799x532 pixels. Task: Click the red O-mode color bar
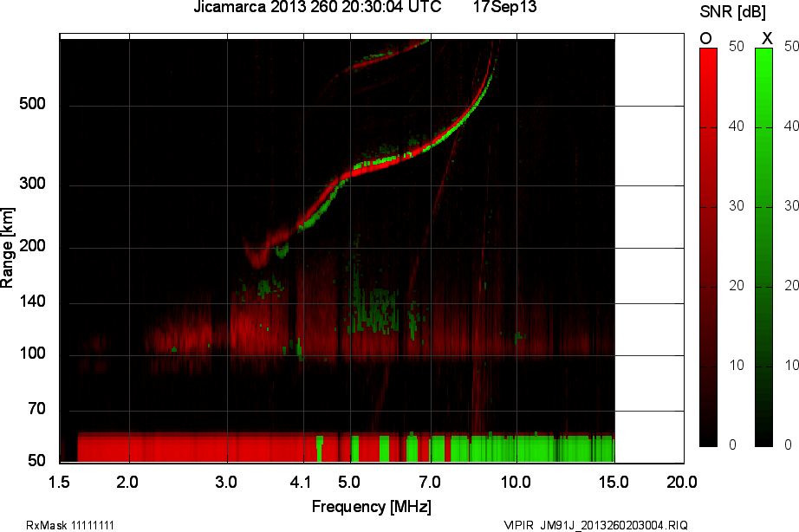pyautogui.click(x=708, y=248)
